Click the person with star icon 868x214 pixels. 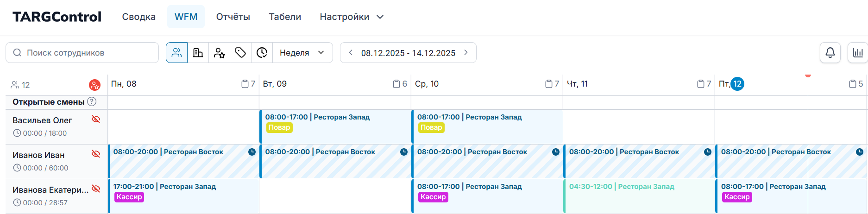point(219,53)
